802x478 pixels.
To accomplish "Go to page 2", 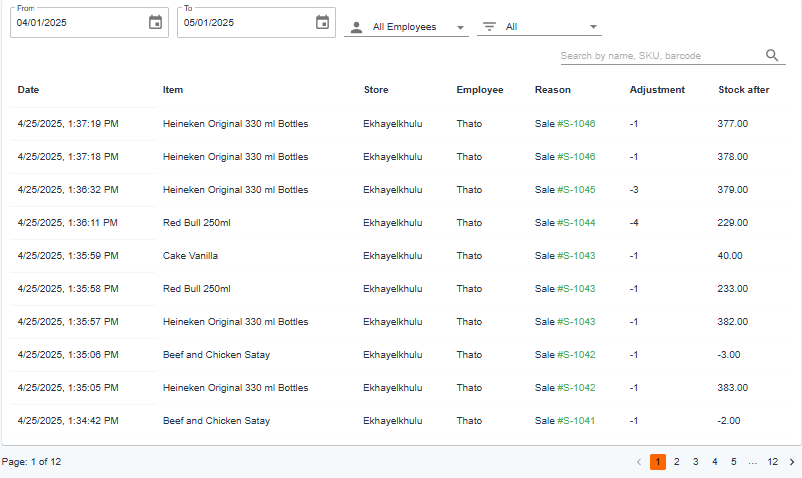I will point(677,462).
